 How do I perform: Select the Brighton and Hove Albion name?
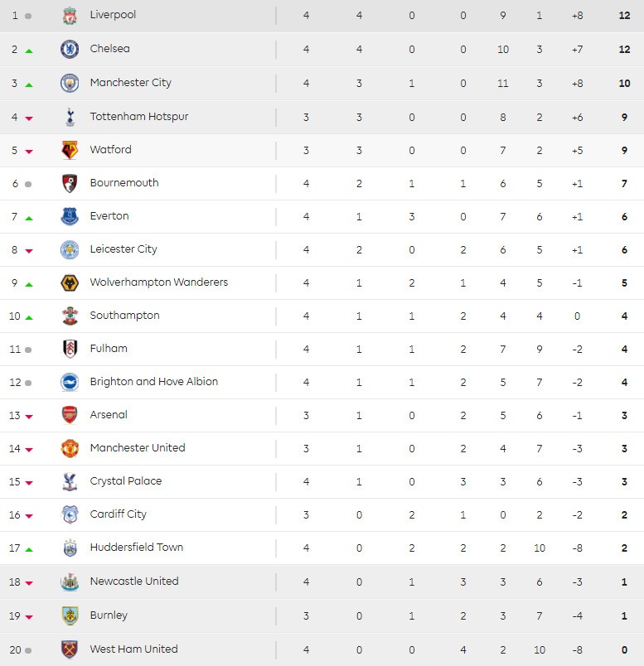pos(153,382)
